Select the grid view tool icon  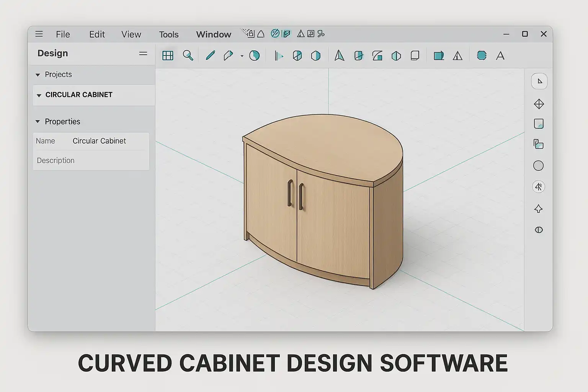(168, 56)
